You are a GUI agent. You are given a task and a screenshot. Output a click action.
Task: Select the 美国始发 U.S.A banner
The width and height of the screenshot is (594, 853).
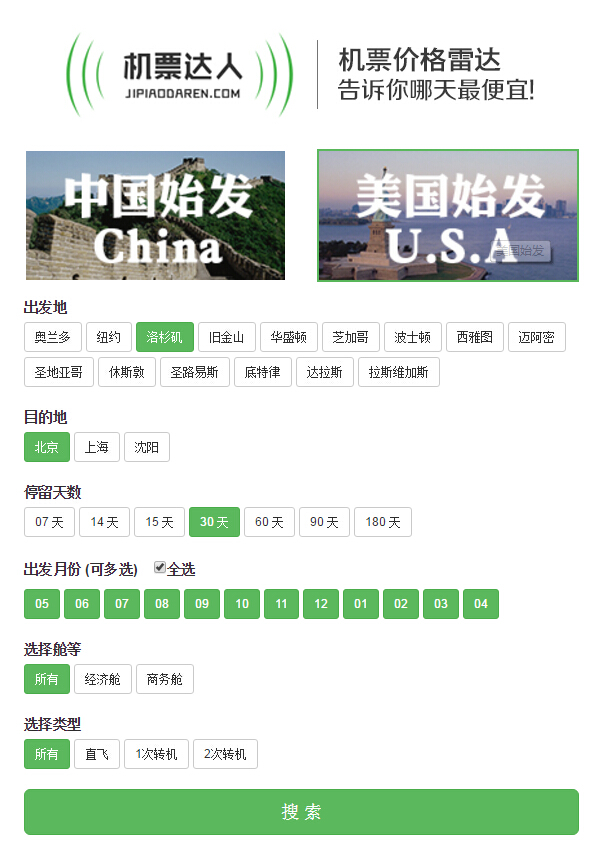click(448, 215)
